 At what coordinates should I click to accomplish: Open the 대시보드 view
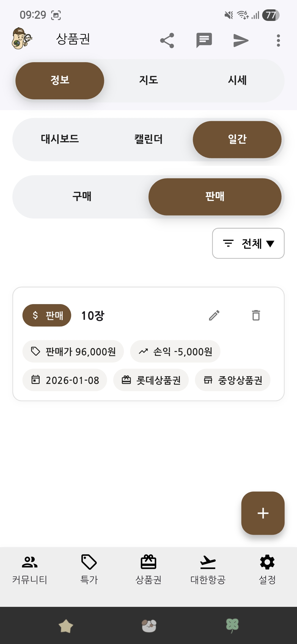click(60, 139)
